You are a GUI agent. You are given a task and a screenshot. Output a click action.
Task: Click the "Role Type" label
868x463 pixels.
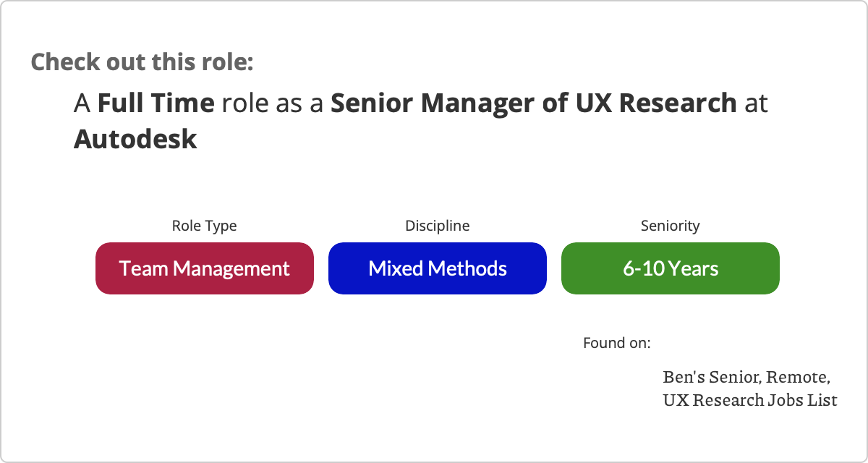click(204, 226)
